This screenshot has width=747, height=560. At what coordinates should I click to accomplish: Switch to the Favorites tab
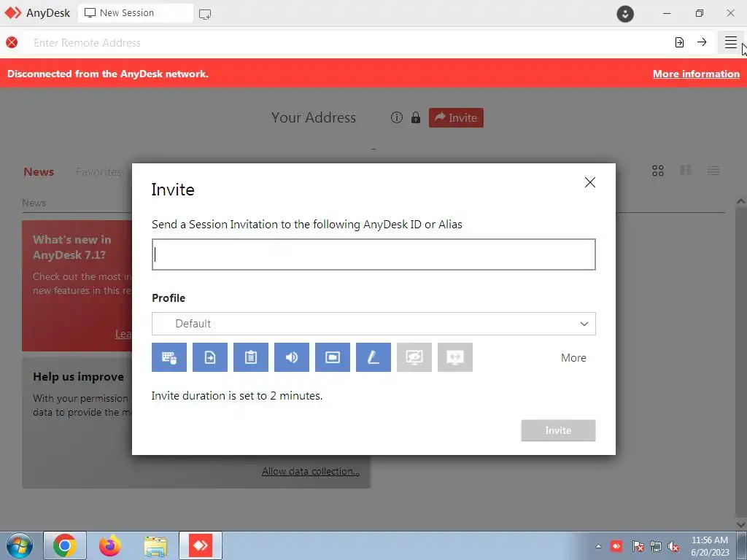pyautogui.click(x=98, y=172)
